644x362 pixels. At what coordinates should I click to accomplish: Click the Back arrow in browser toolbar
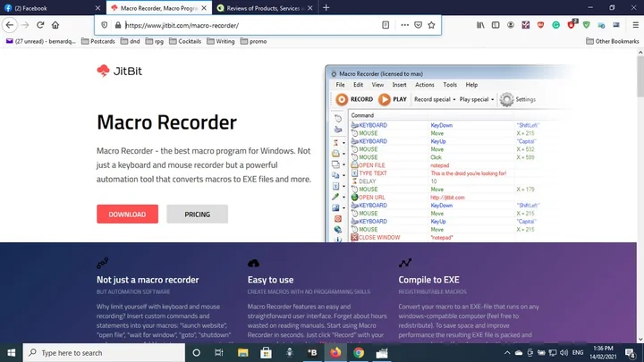pos(8,25)
